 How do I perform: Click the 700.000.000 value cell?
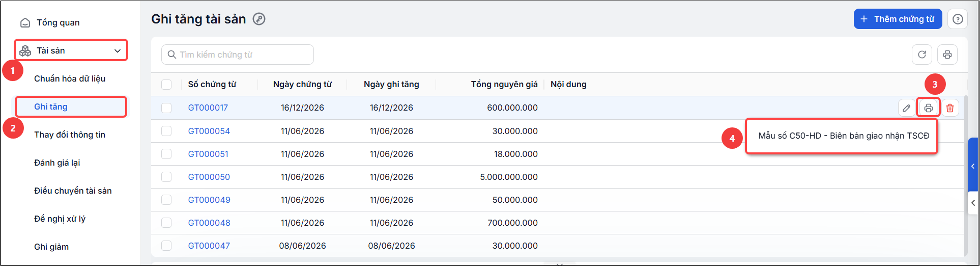(512, 223)
